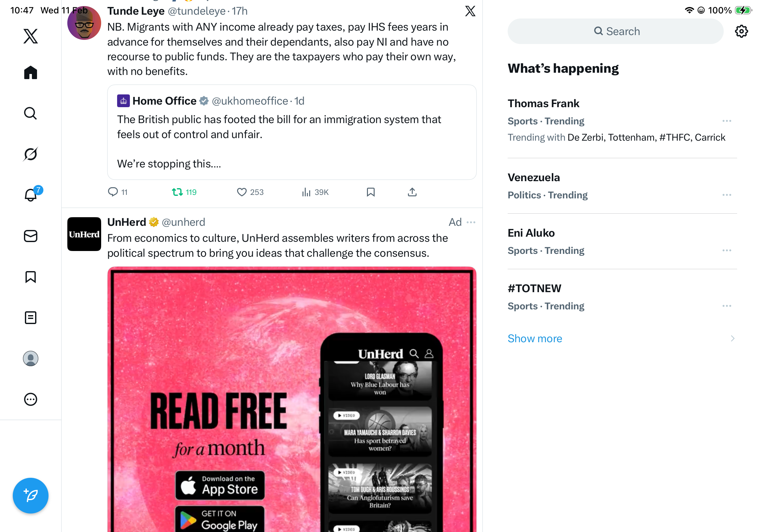The width and height of the screenshot is (762, 532).
Task: Toggle like on Tunde Leye's post
Action: coord(250,192)
